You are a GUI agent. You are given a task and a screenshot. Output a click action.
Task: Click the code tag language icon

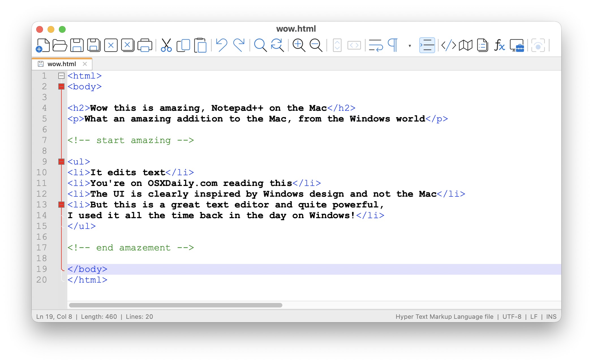pyautogui.click(x=448, y=45)
